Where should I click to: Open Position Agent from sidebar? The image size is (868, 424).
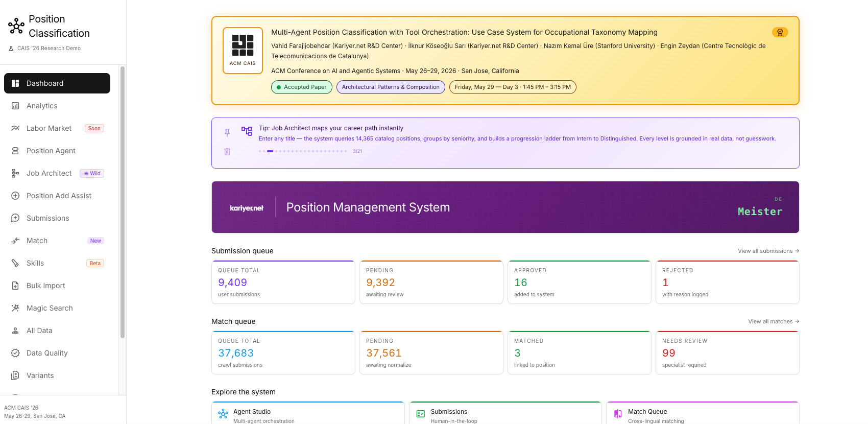[57, 151]
